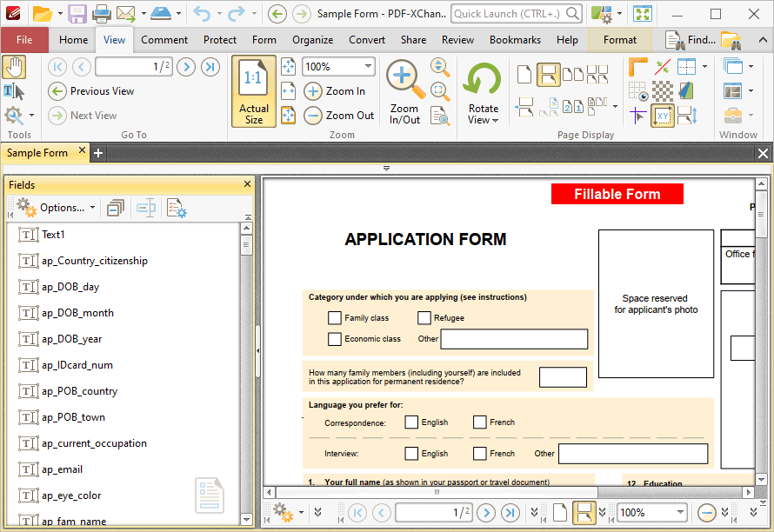Click the family members count field

click(563, 377)
